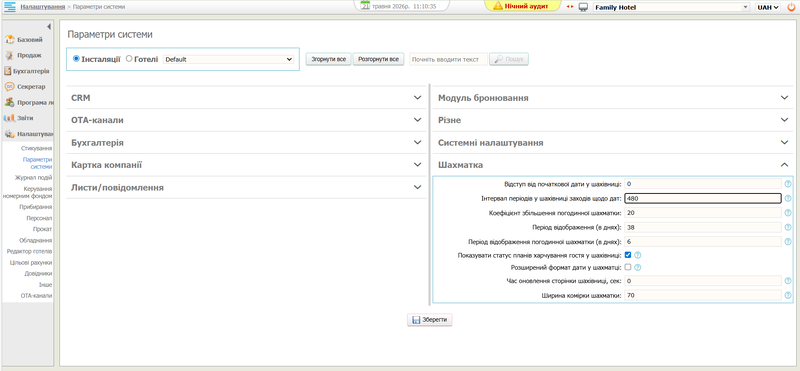Open the UAH currency dropdown
The image size is (800, 371).
[768, 7]
